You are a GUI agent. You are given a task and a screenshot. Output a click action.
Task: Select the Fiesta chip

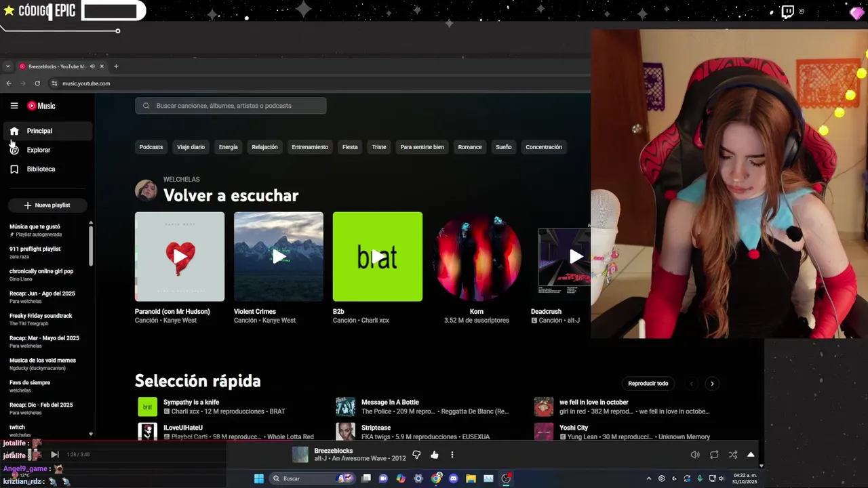coord(350,147)
